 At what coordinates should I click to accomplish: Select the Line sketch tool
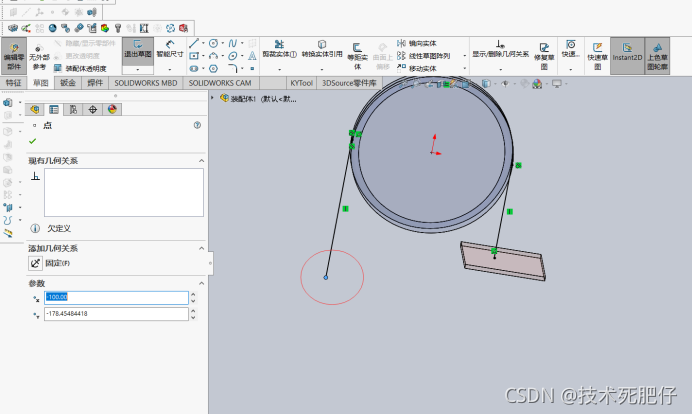point(194,43)
